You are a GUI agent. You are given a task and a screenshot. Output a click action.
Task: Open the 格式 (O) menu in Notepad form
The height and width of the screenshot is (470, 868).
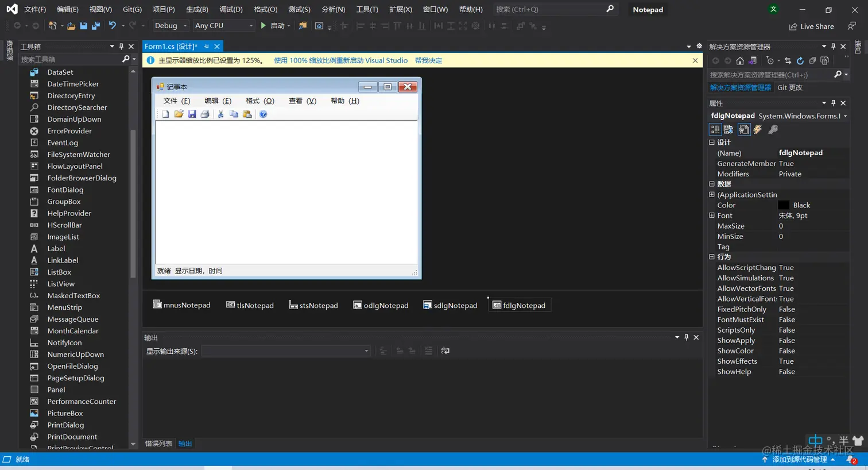(x=260, y=101)
